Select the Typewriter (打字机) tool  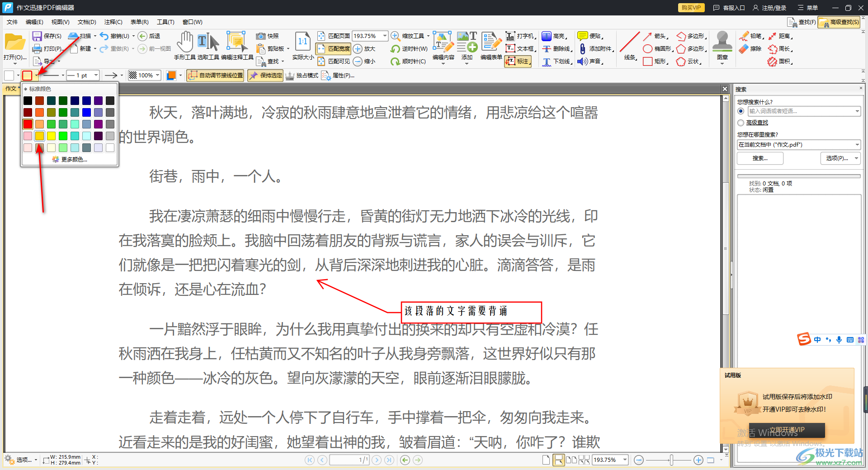coord(521,36)
